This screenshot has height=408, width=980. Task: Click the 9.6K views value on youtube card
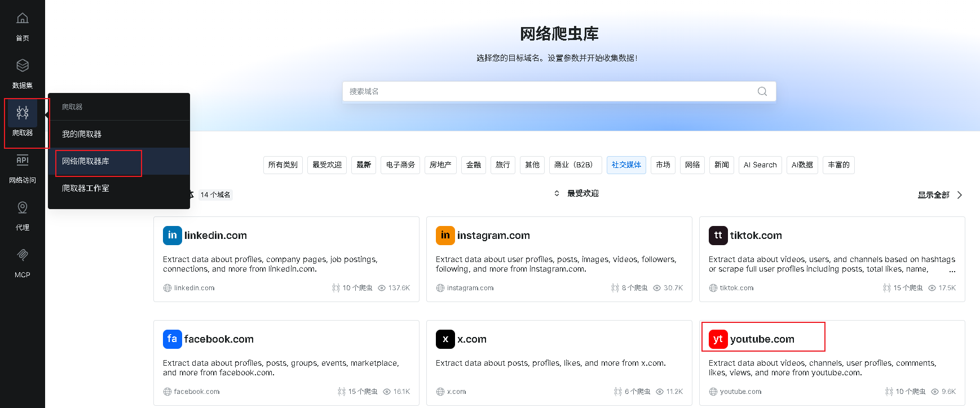pyautogui.click(x=948, y=392)
